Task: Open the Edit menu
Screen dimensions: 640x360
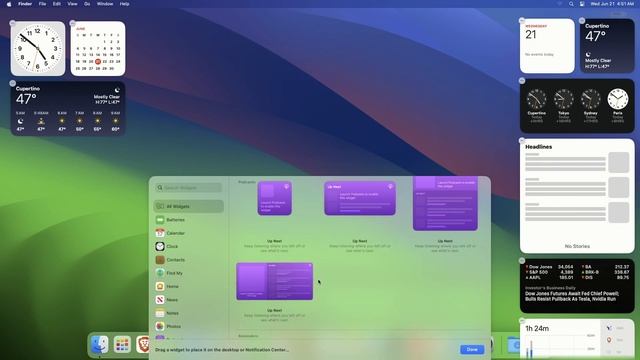Action: (x=57, y=4)
